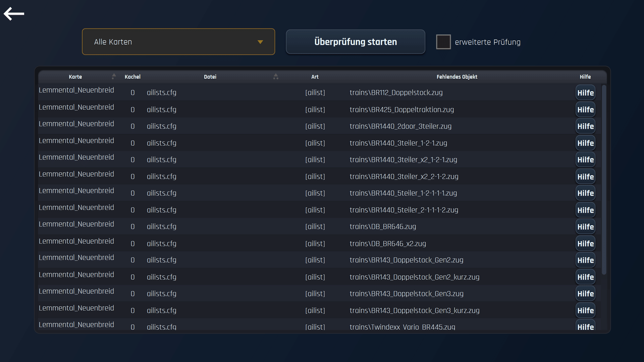The width and height of the screenshot is (644, 362).
Task: Click the Kachel column header
Action: click(x=132, y=77)
